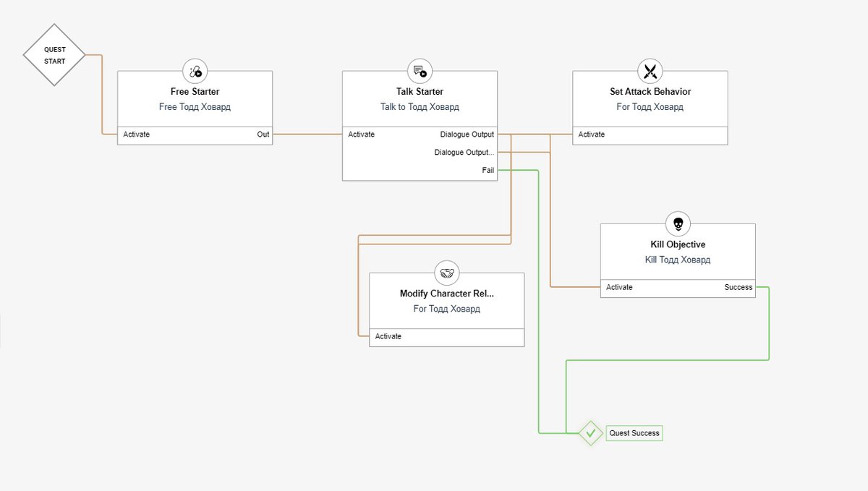The width and height of the screenshot is (868, 491).
Task: Click the crossed swords Attack Behavior icon
Action: tap(650, 71)
